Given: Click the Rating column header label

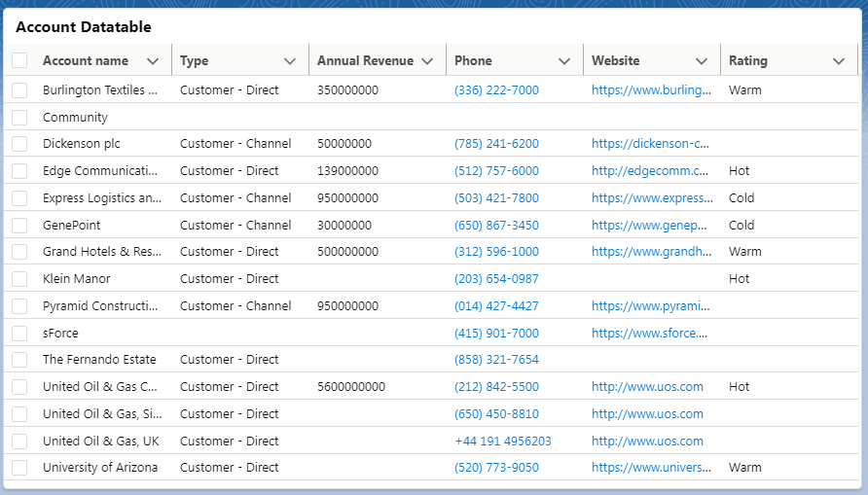Looking at the screenshot, I should point(748,61).
